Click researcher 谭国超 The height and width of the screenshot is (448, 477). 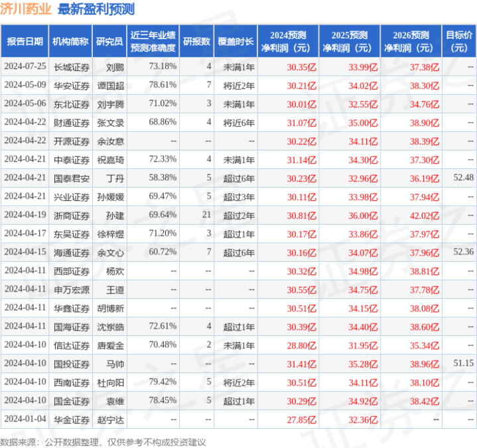(111, 85)
